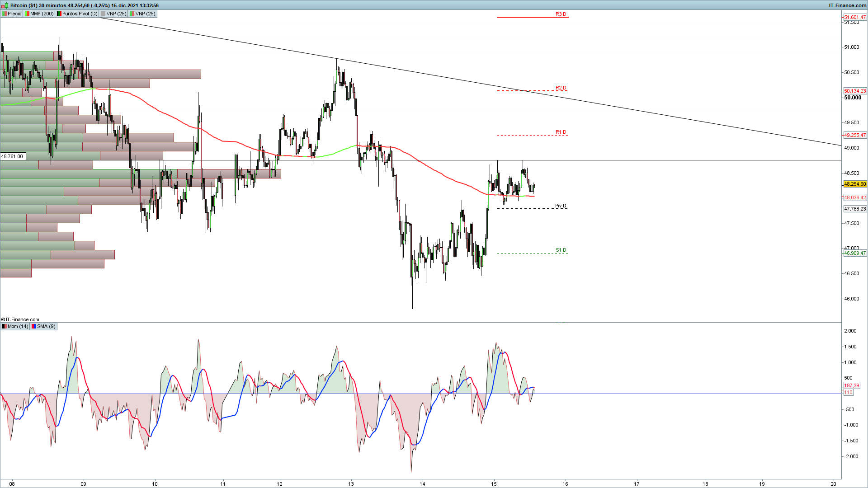Open the Mom (14) momentum indicator label

pos(15,326)
